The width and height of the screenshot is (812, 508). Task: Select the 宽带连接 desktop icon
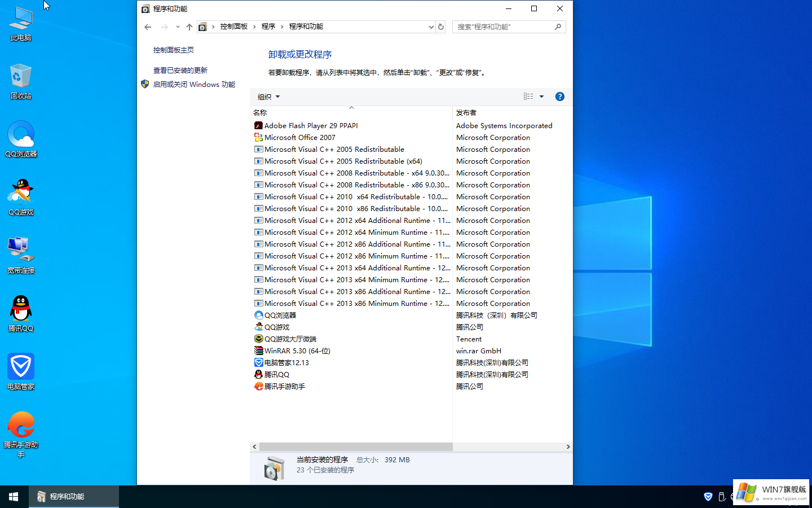click(x=21, y=256)
